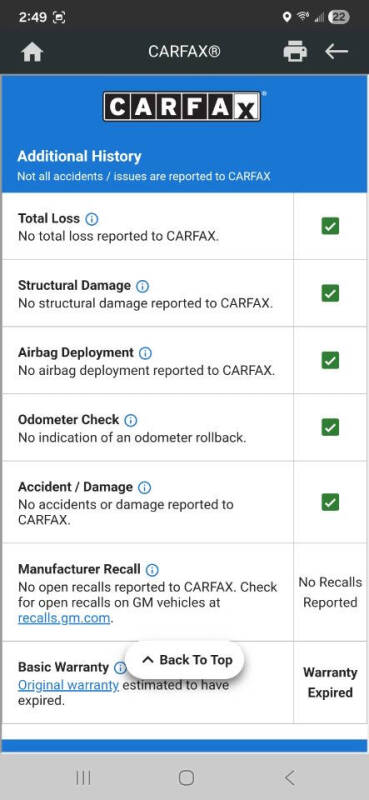Show info for Odometer Check
This screenshot has width=369, height=800.
pos(131,420)
